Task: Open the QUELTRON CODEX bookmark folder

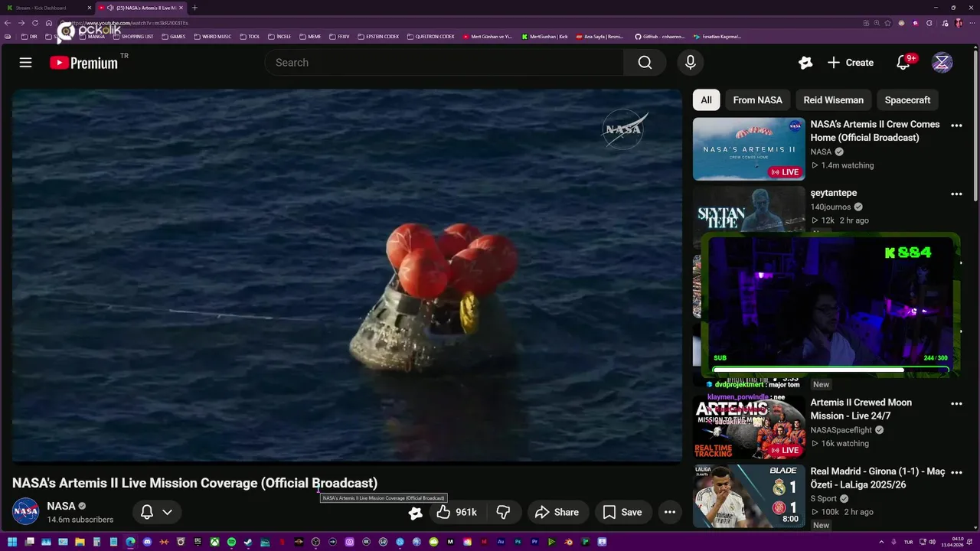Action: (x=431, y=36)
